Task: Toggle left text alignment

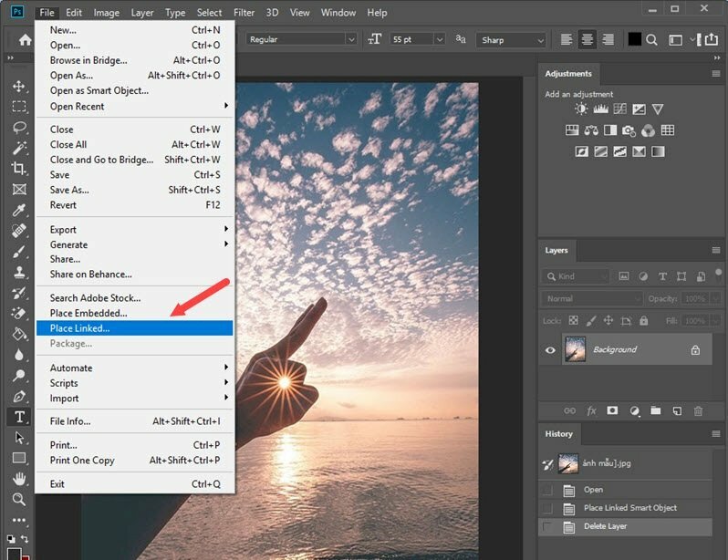Action: pyautogui.click(x=566, y=40)
